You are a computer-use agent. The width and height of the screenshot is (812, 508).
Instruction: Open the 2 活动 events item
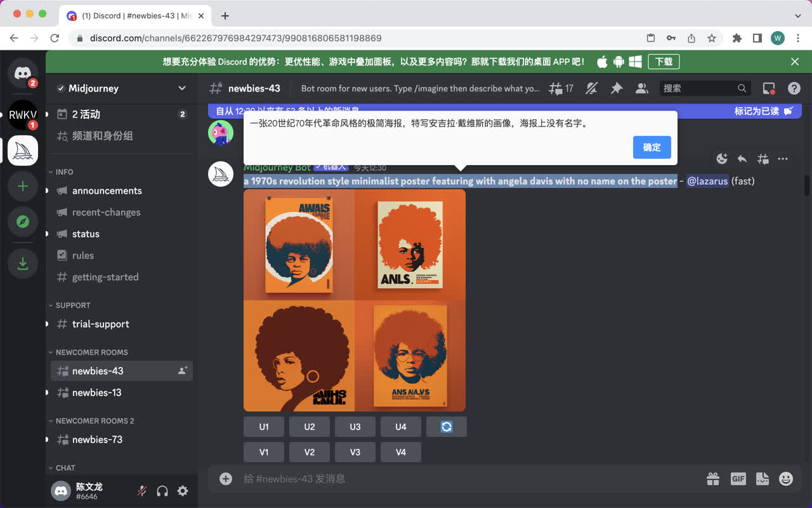coord(122,114)
